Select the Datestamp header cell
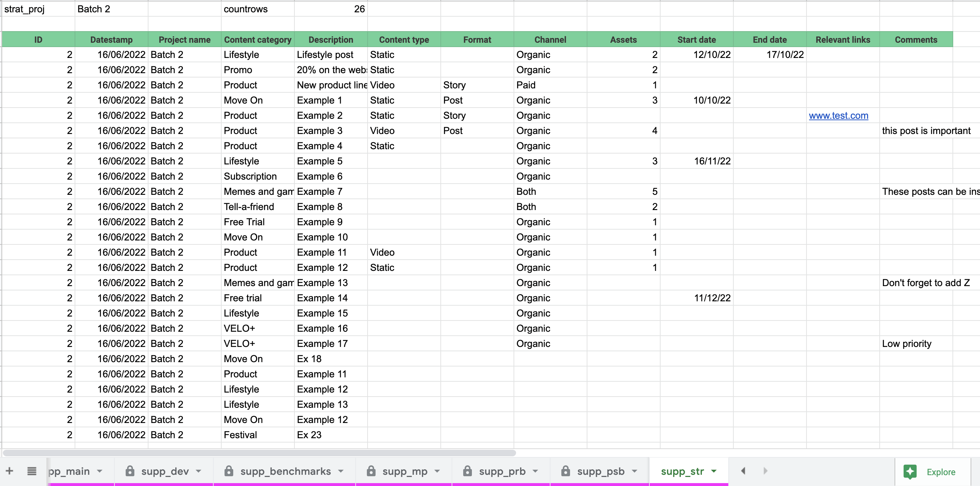 [x=112, y=39]
